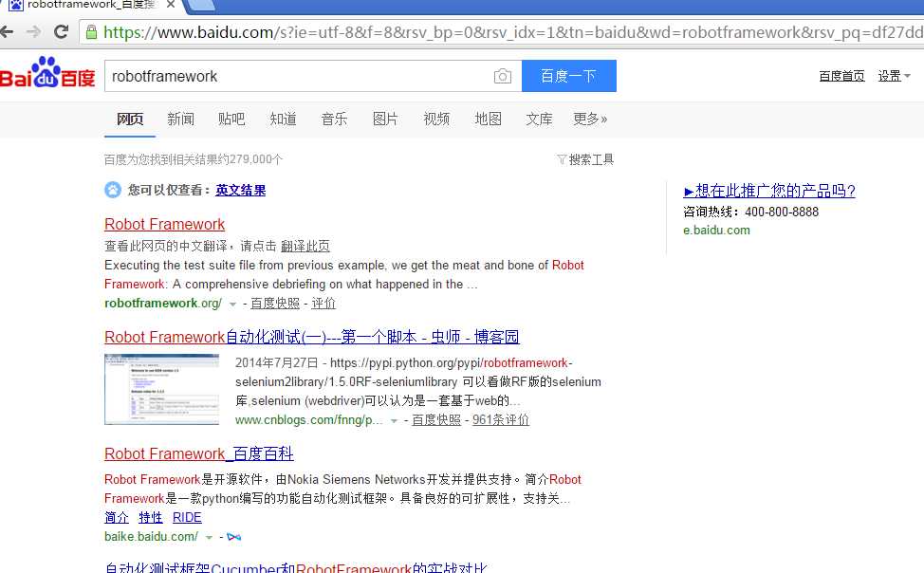The width and height of the screenshot is (924, 573).
Task: Switch to the 图片 tab
Action: tap(385, 120)
